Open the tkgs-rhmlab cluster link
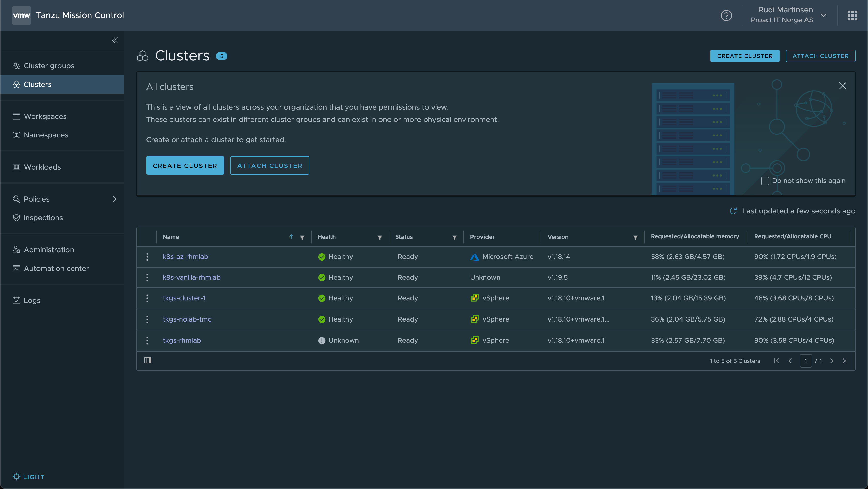Viewport: 868px width, 489px height. (x=182, y=340)
